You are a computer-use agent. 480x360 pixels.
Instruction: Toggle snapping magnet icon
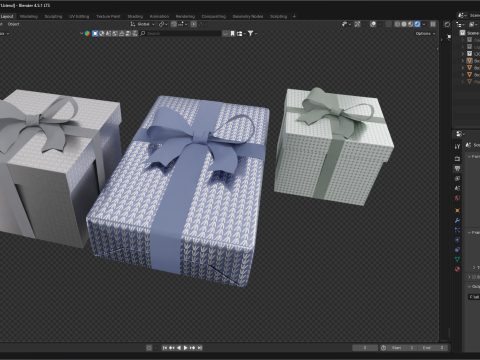click(x=174, y=24)
